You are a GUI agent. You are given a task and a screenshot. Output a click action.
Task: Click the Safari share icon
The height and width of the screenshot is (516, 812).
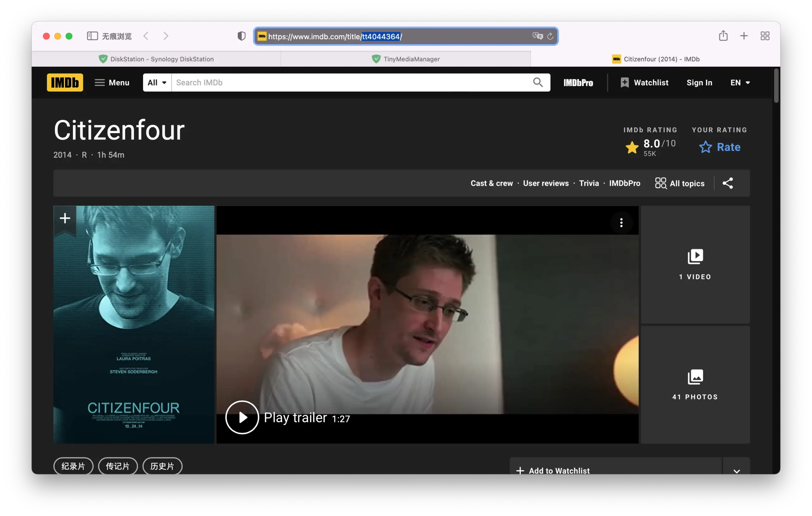tap(723, 36)
